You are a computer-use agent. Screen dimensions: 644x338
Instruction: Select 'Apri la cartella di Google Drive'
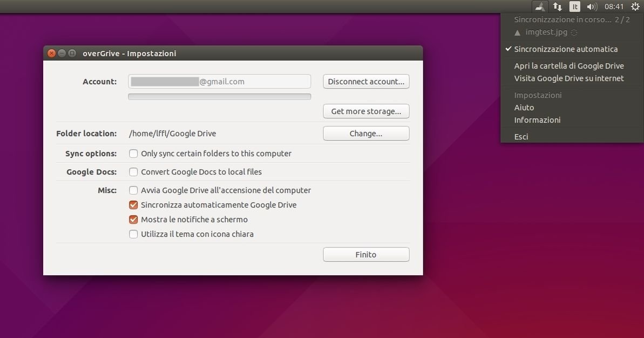pos(572,66)
